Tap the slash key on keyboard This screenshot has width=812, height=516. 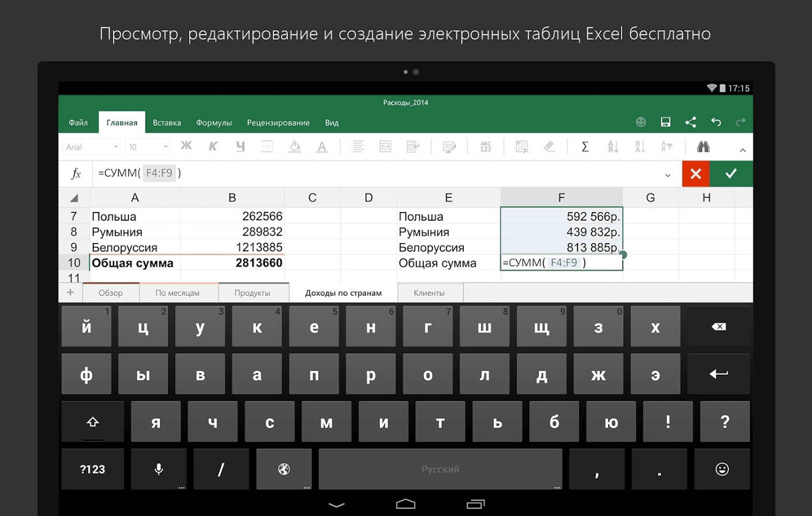[221, 469]
